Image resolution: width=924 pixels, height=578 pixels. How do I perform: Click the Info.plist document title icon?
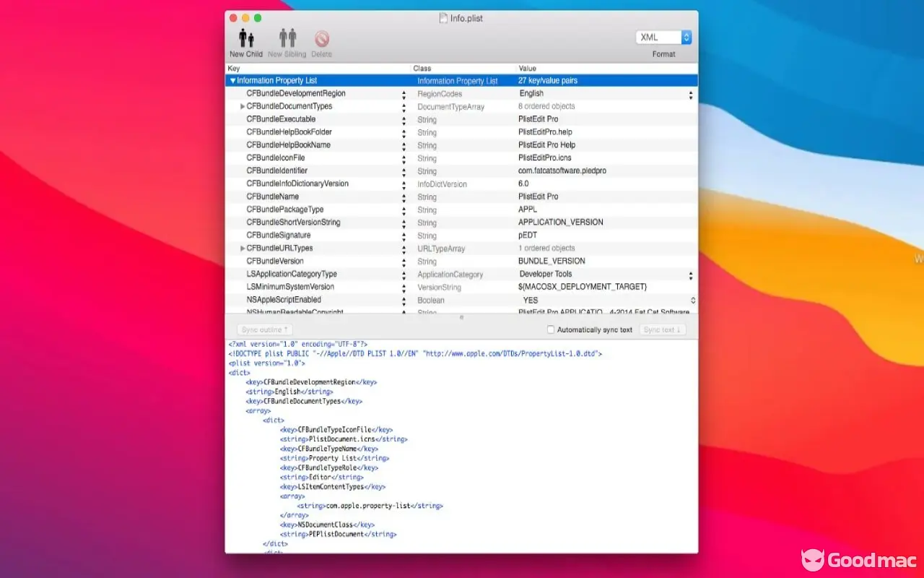pyautogui.click(x=443, y=18)
